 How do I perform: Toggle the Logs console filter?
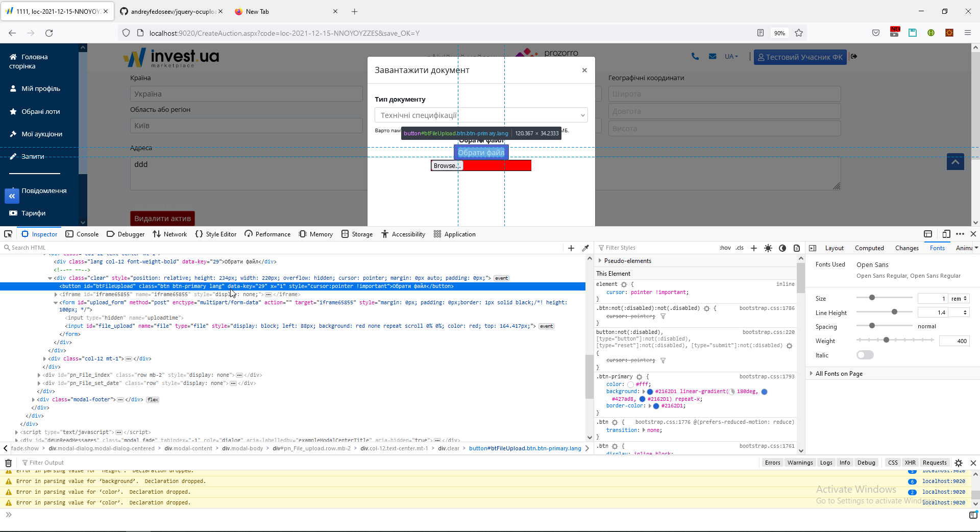pos(826,463)
